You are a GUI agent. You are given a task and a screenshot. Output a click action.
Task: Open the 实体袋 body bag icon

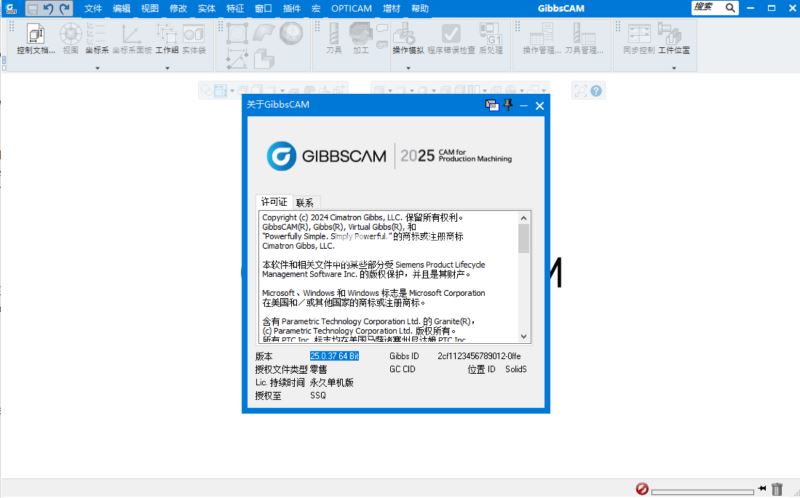194,38
